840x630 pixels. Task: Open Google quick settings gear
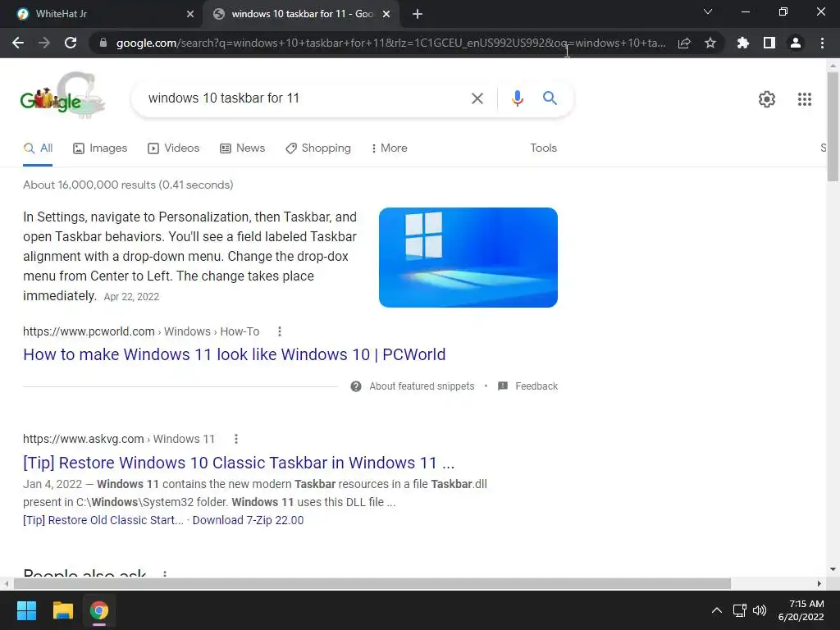coord(767,99)
